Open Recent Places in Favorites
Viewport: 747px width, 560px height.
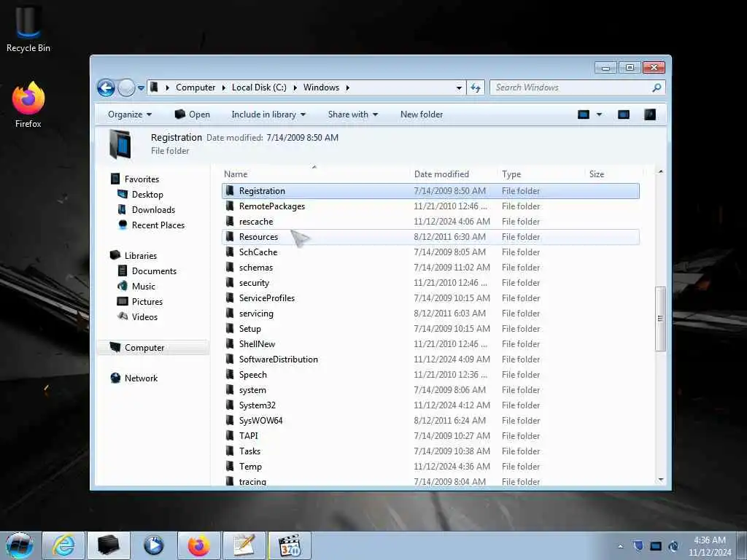pyautogui.click(x=158, y=225)
